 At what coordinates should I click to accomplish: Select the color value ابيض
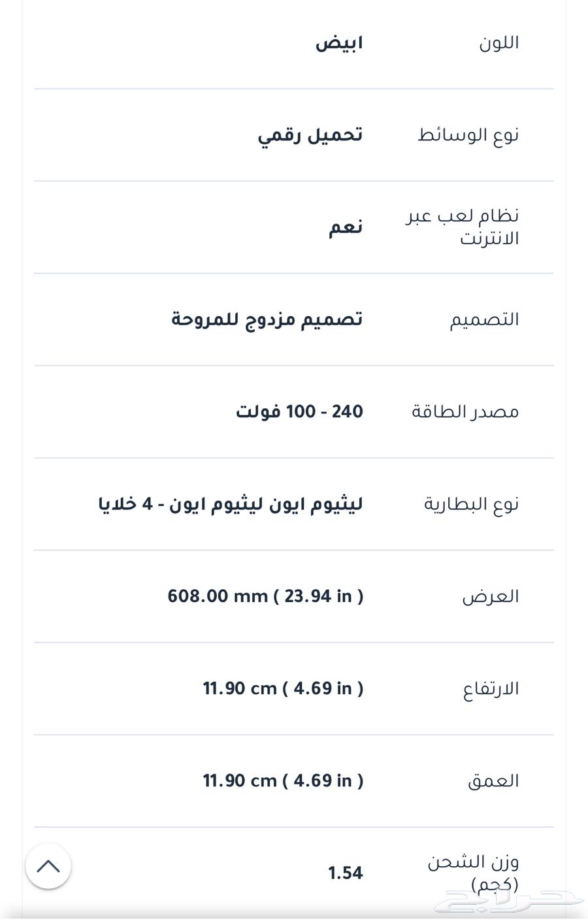(339, 43)
